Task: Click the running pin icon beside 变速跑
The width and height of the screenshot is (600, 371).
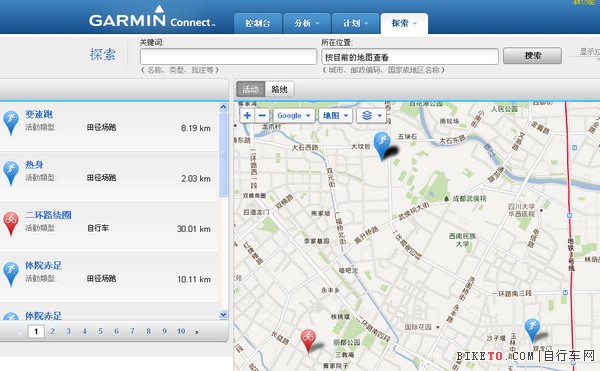Action: (11, 122)
